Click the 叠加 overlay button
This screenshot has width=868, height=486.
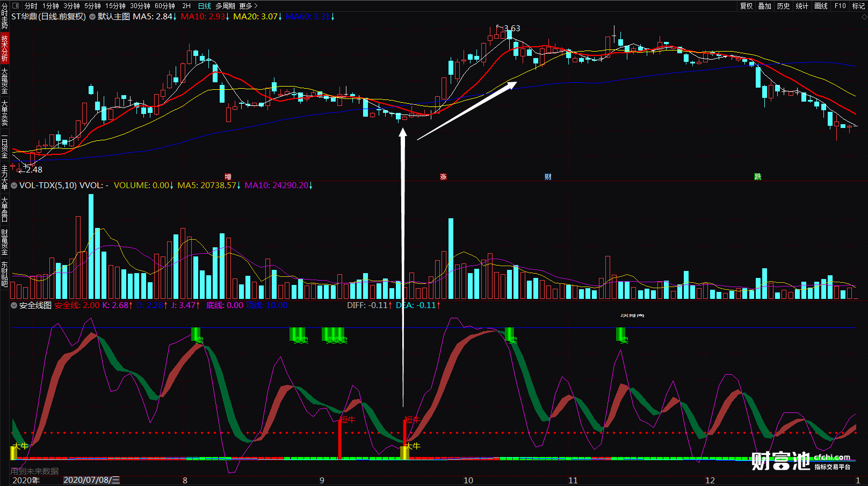pyautogui.click(x=765, y=6)
